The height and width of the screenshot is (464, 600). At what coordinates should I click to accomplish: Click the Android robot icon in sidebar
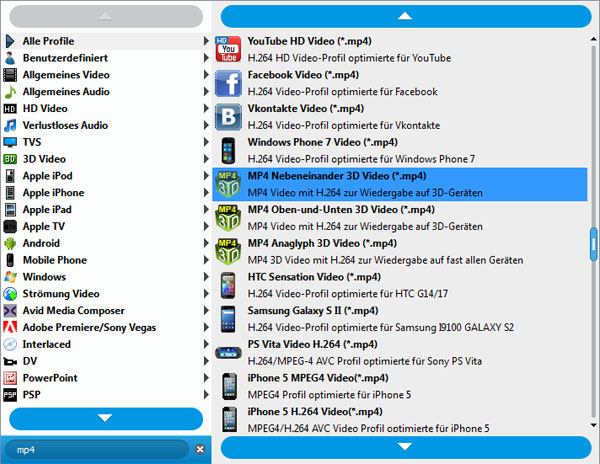tap(10, 243)
